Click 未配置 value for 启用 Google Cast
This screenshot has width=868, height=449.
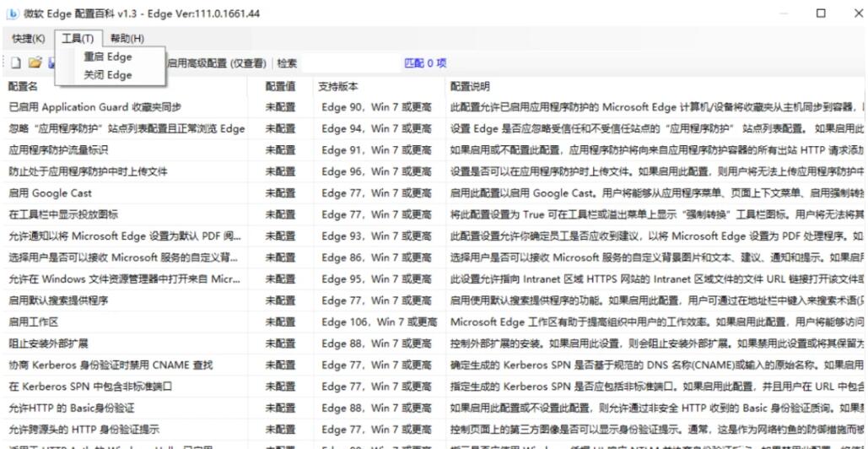point(280,193)
